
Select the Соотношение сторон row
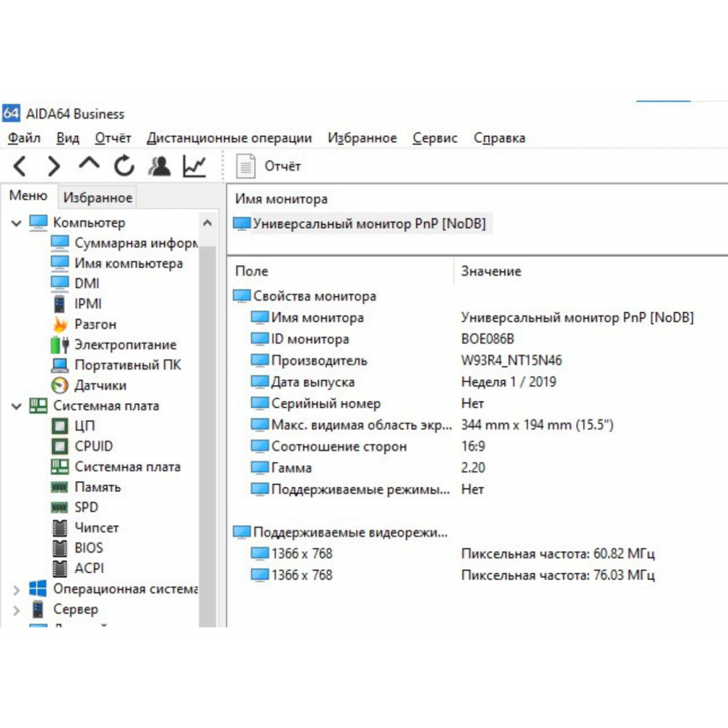tap(368, 446)
